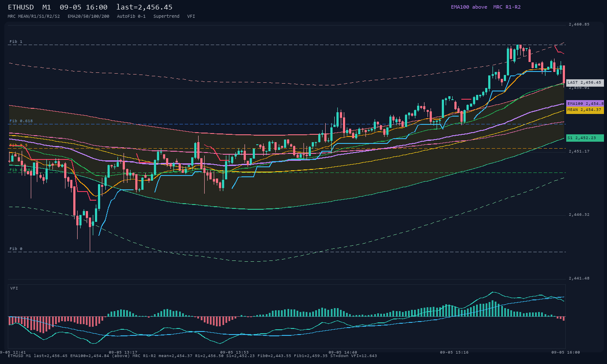Click the "Fib 0" level label
Viewport: 607px width, 364px height.
click(x=16, y=249)
